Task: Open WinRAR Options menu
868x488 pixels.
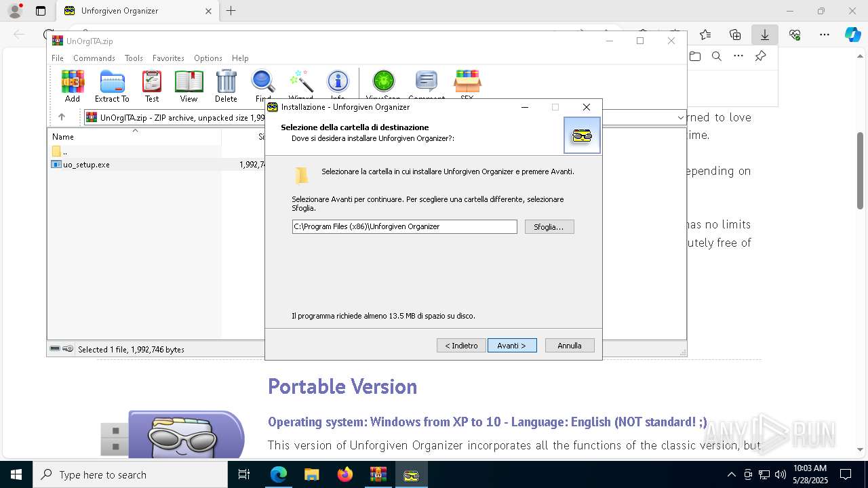Action: point(208,58)
